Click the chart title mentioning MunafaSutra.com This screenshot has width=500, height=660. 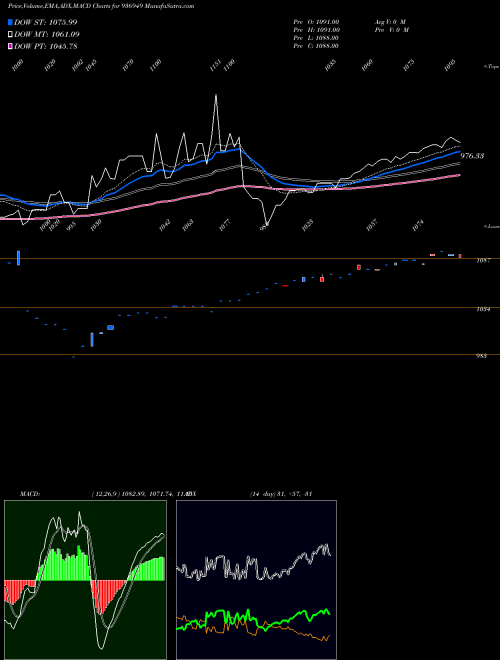coord(101,6)
